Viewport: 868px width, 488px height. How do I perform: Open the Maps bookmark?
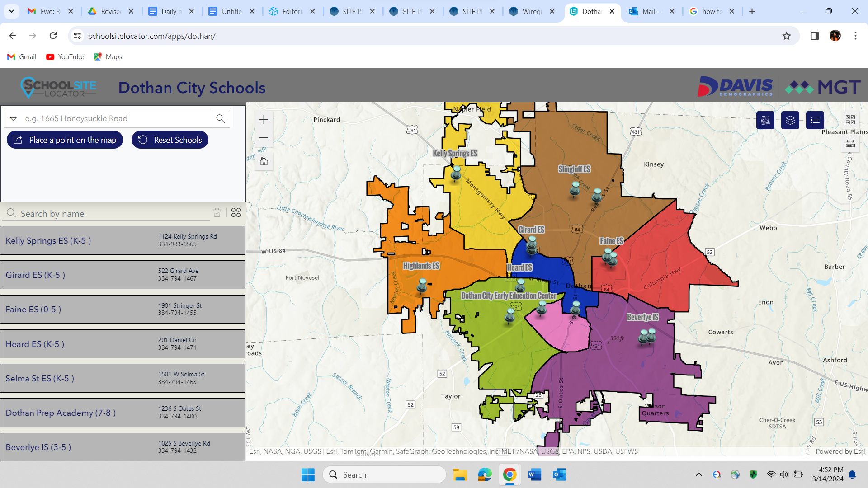(x=108, y=57)
